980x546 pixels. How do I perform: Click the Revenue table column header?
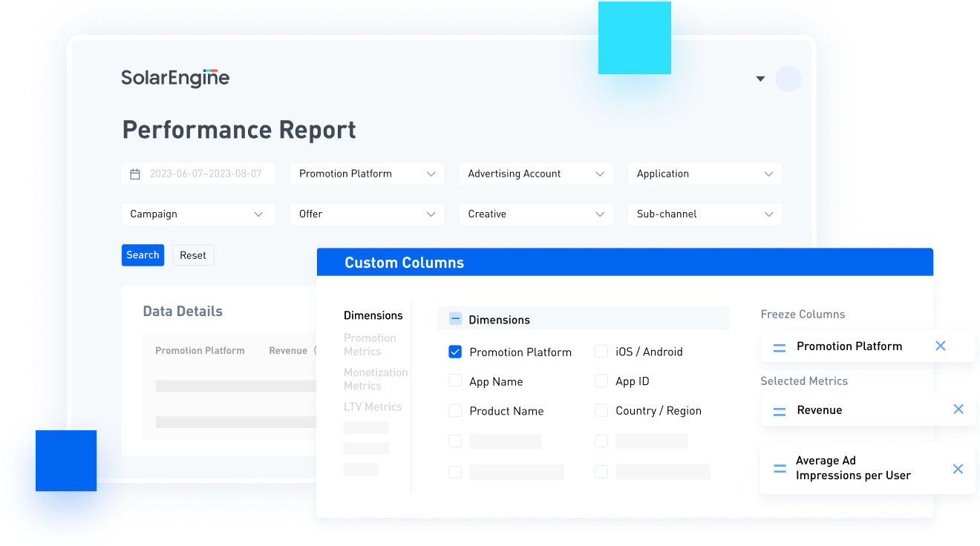coord(288,351)
